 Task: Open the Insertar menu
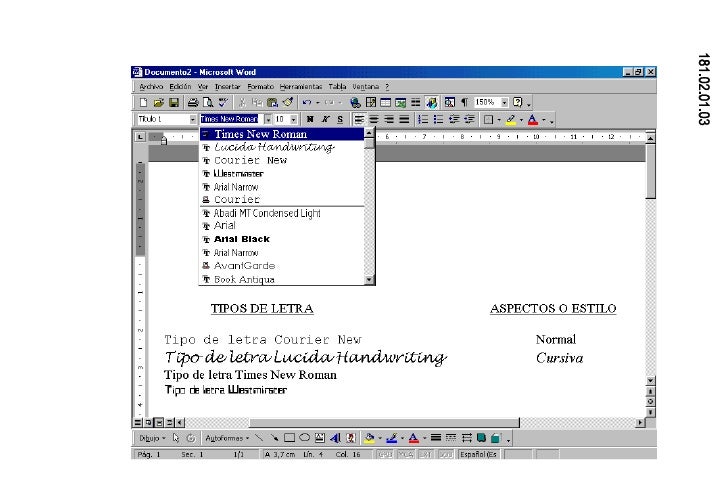pyautogui.click(x=228, y=87)
